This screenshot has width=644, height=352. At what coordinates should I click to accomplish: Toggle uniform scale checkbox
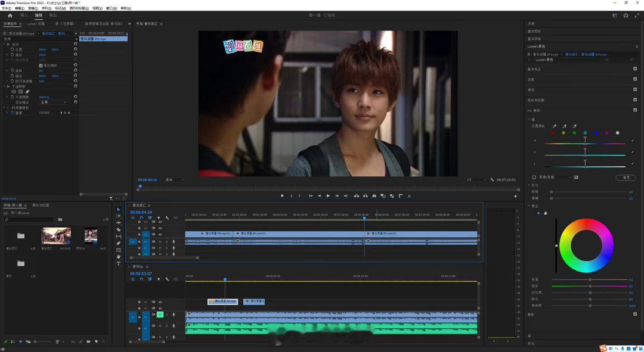click(x=41, y=66)
